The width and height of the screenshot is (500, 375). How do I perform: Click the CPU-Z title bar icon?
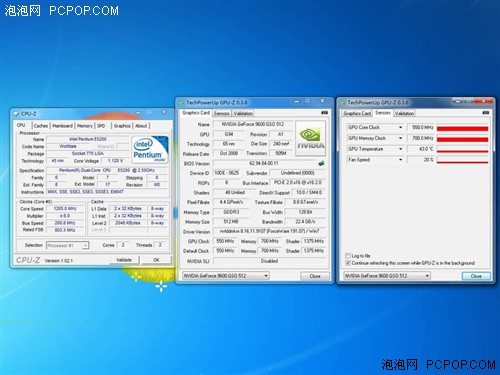(16, 114)
